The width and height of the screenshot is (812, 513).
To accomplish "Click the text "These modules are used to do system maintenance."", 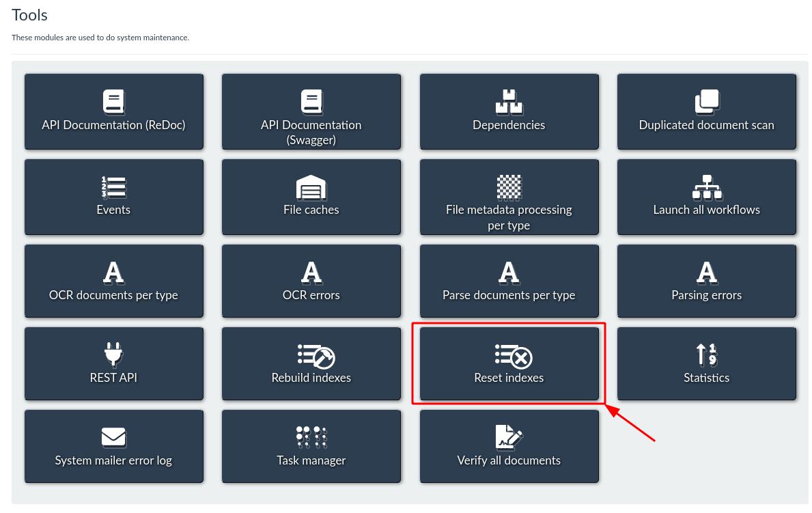I will click(100, 38).
